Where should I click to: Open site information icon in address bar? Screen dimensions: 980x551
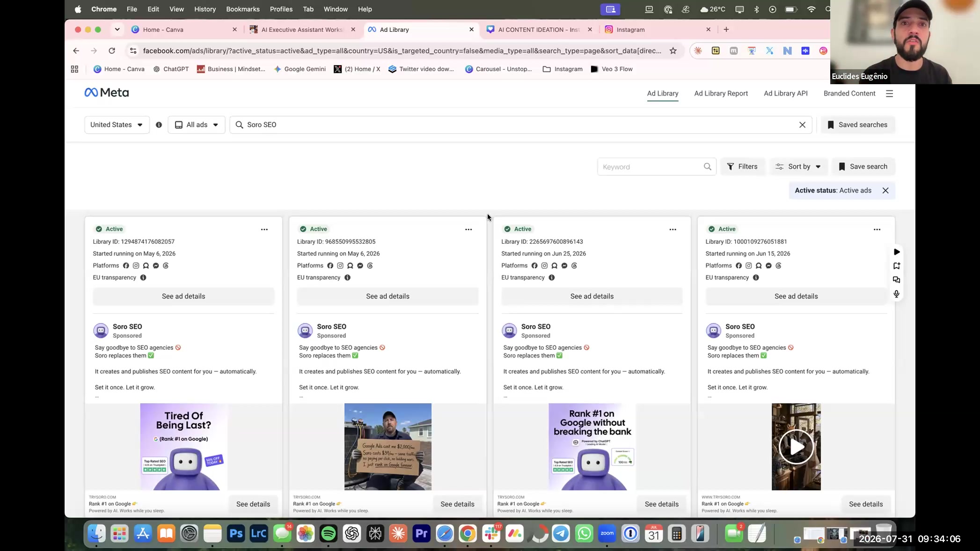tap(133, 51)
